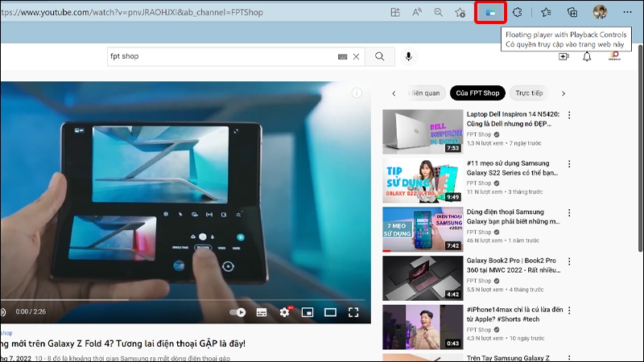Open the on-screen keyboard icon in search box
This screenshot has height=362, width=644.
[x=343, y=56]
